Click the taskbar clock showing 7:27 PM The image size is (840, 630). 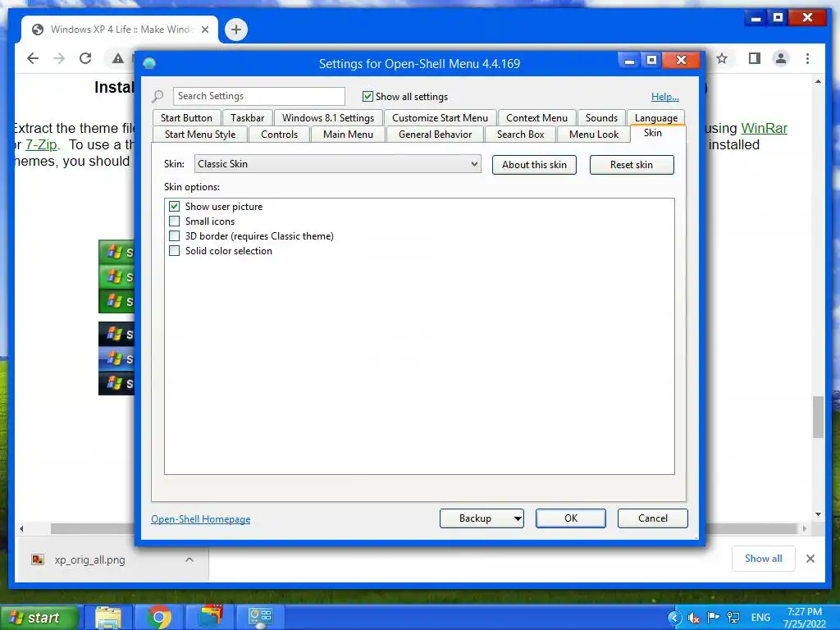[805, 618]
